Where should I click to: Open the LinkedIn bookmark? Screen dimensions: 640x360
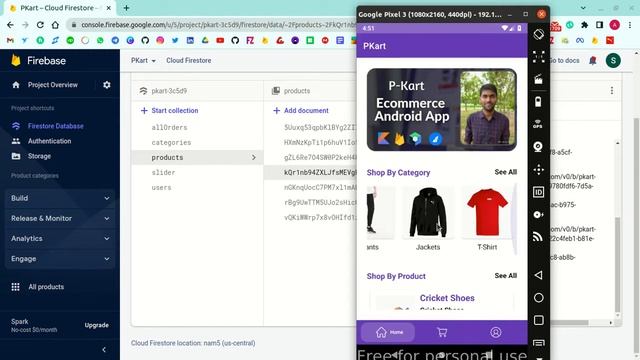pos(190,40)
